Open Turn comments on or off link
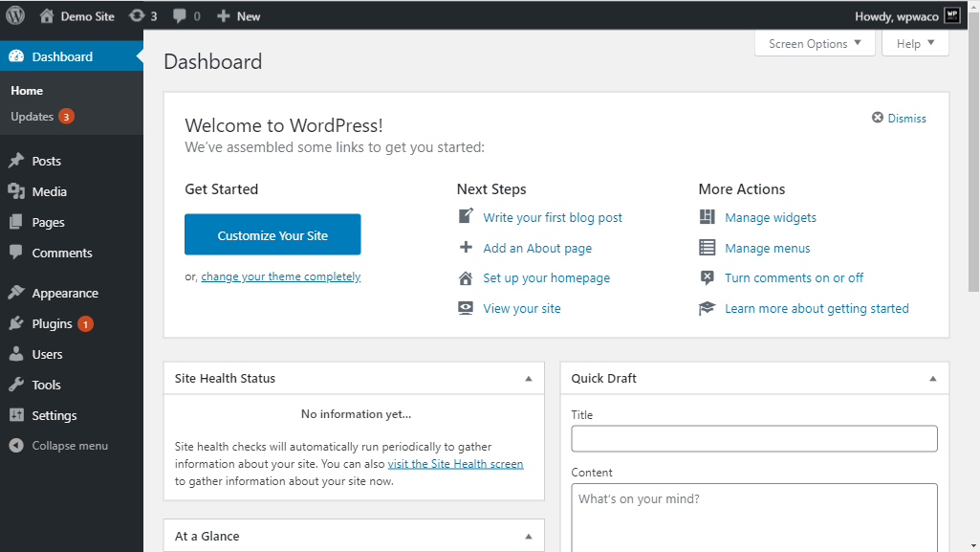 [x=794, y=277]
